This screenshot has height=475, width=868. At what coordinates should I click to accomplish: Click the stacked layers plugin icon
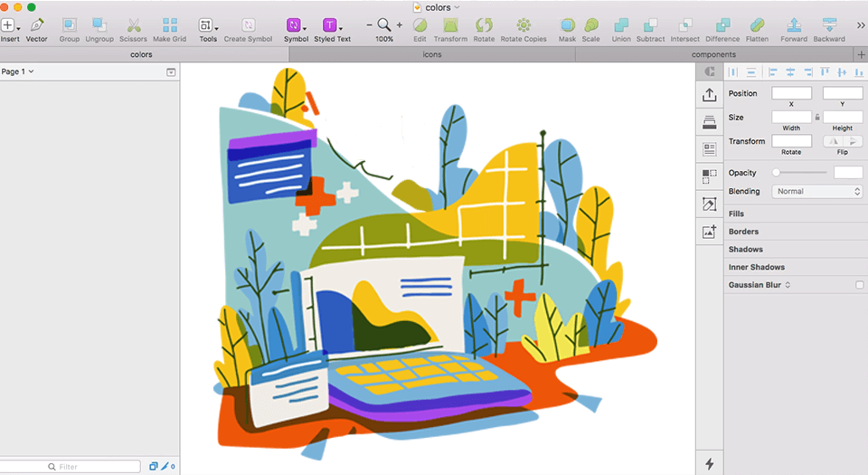(x=710, y=122)
